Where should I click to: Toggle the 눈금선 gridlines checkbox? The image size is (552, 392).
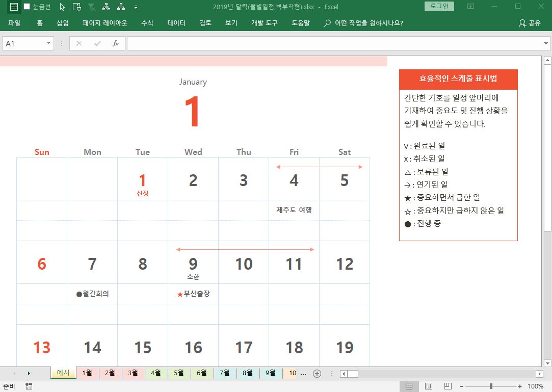tap(27, 7)
